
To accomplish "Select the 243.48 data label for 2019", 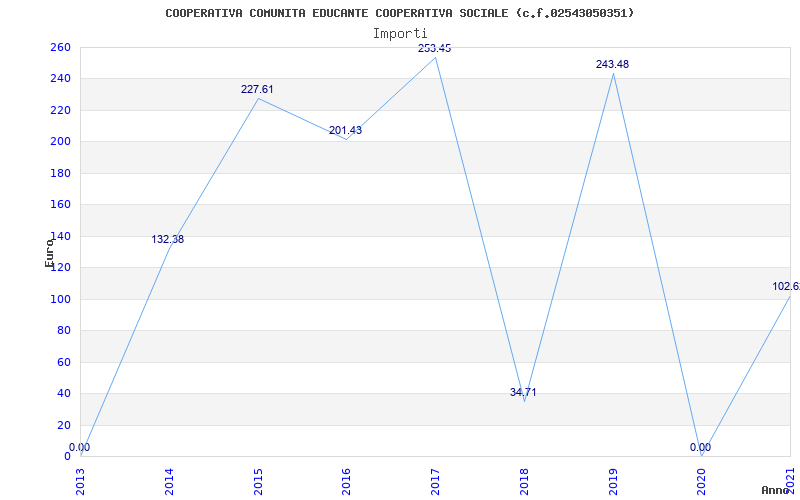I will click(x=612, y=64).
